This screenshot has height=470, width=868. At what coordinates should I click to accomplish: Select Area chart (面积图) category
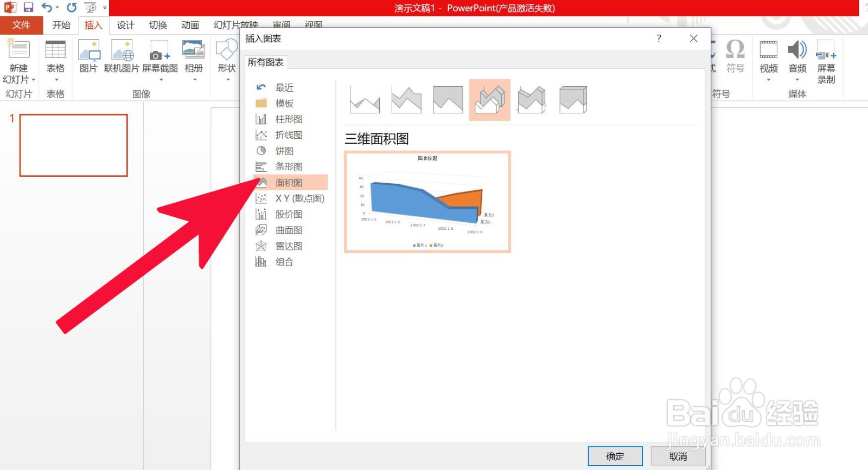(291, 182)
